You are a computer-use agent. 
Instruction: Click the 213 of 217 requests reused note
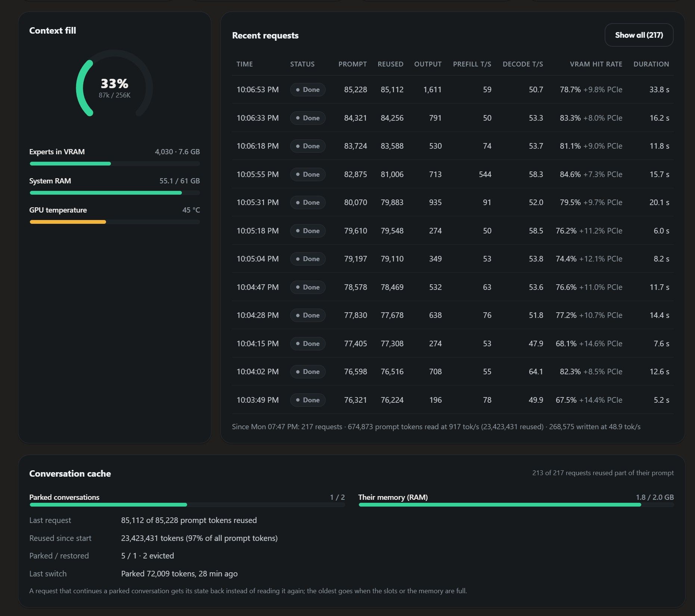[x=603, y=473]
